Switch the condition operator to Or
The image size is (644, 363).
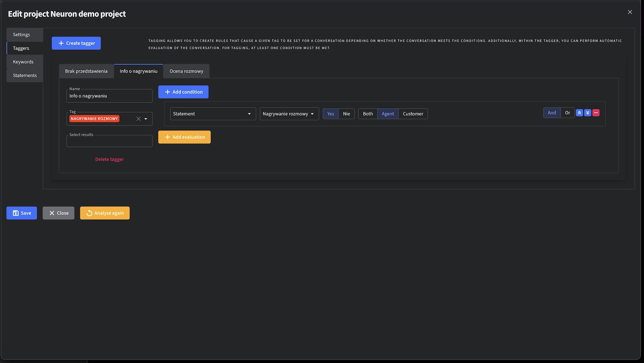[x=567, y=113]
